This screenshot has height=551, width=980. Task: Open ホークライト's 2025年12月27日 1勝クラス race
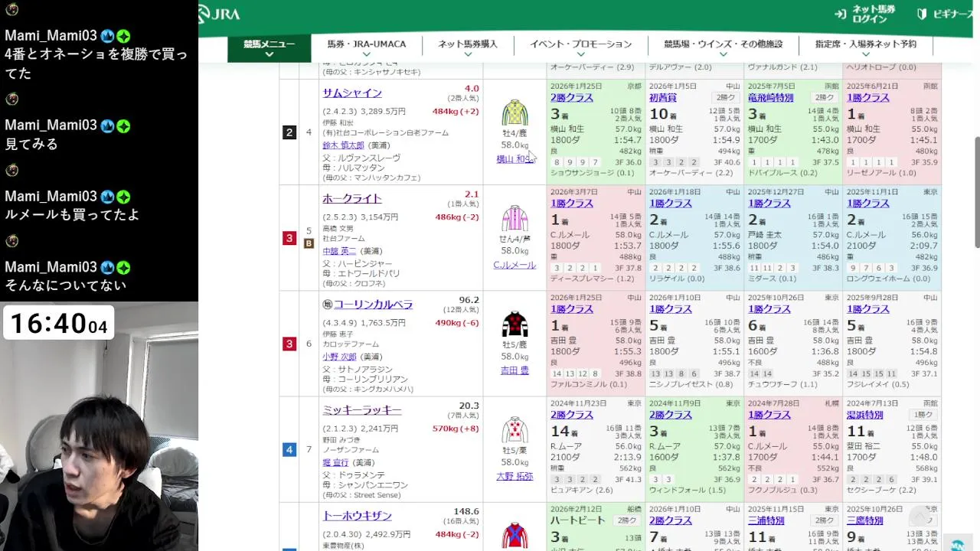(x=769, y=204)
